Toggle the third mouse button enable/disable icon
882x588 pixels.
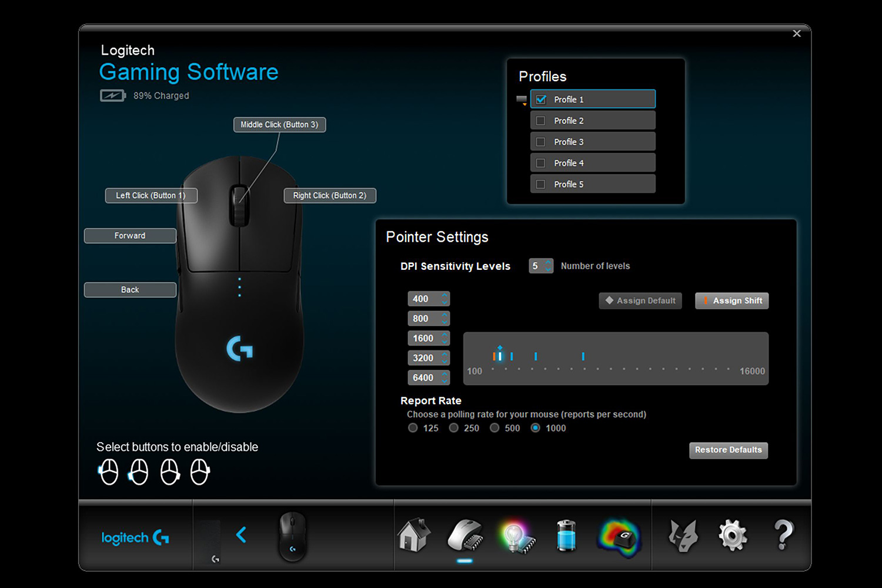[170, 472]
